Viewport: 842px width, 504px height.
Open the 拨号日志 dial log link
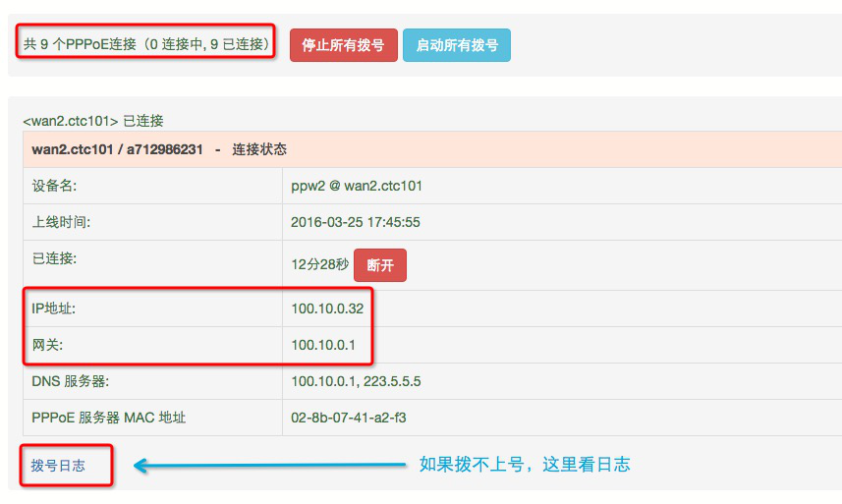(58, 466)
